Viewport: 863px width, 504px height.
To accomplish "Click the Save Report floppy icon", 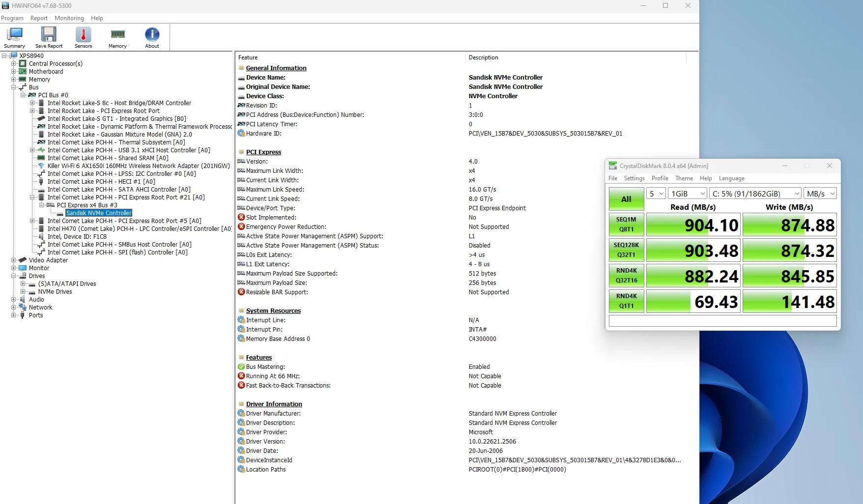I will tap(49, 34).
